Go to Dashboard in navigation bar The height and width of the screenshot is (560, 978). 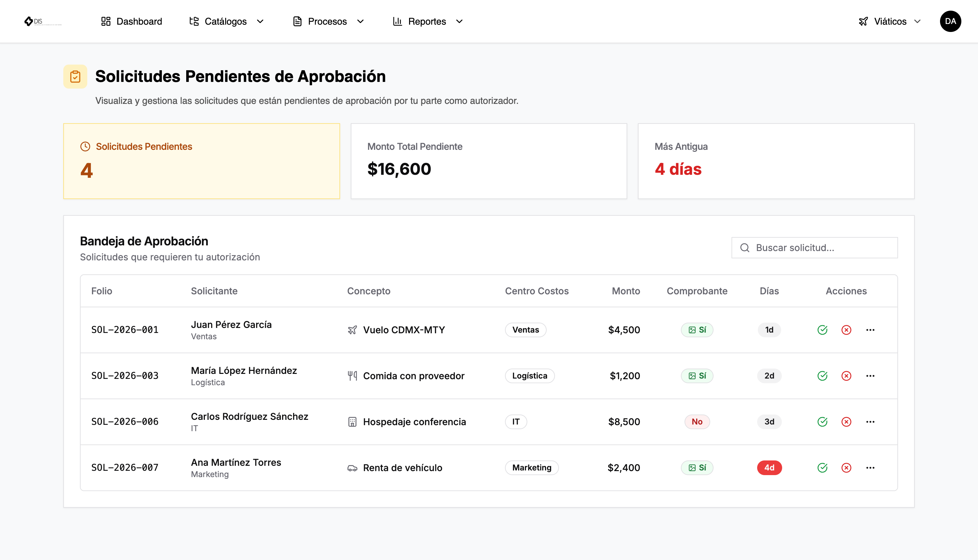pyautogui.click(x=131, y=21)
